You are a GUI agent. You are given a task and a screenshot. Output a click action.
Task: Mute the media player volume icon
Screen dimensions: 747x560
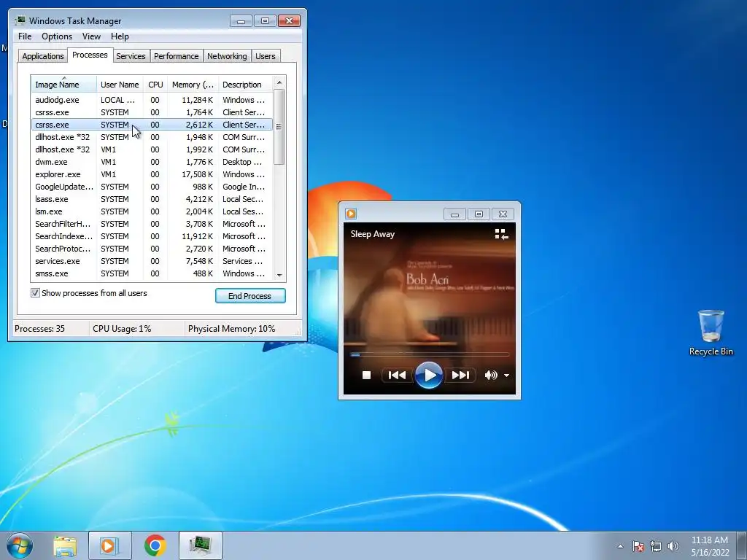coord(491,376)
